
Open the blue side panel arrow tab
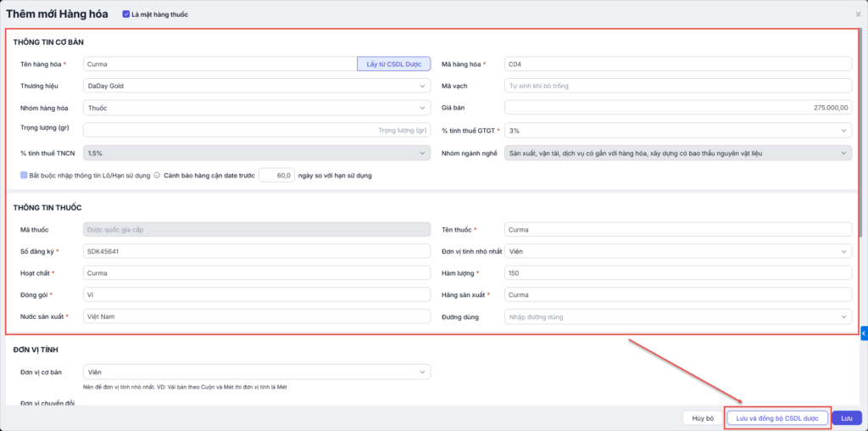tap(864, 333)
